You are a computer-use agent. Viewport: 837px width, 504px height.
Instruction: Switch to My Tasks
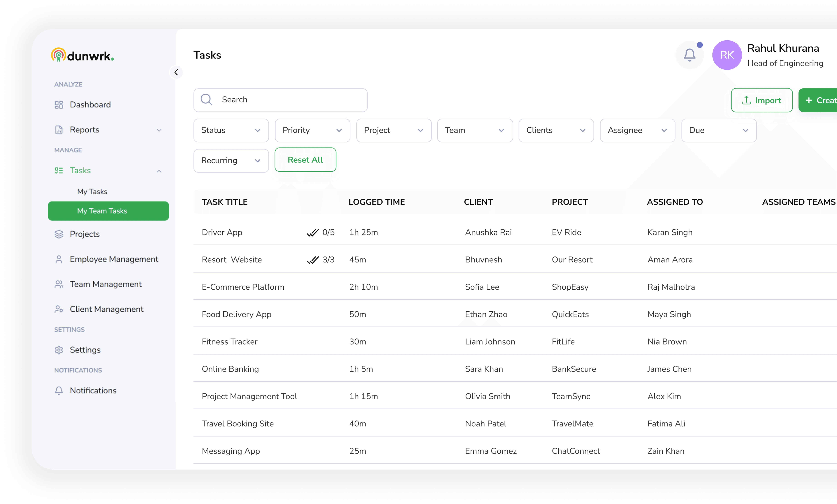click(92, 191)
